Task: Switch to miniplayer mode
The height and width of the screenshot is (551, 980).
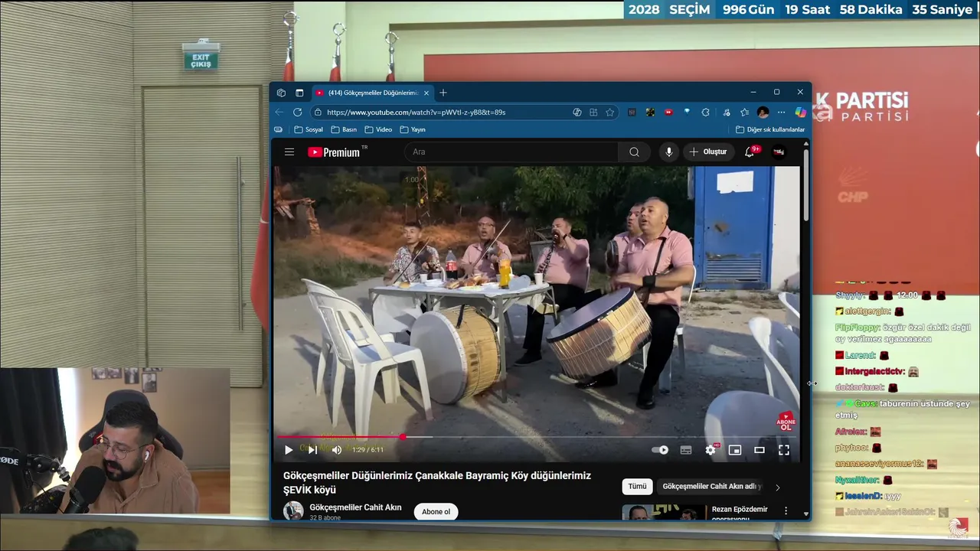Action: point(735,450)
